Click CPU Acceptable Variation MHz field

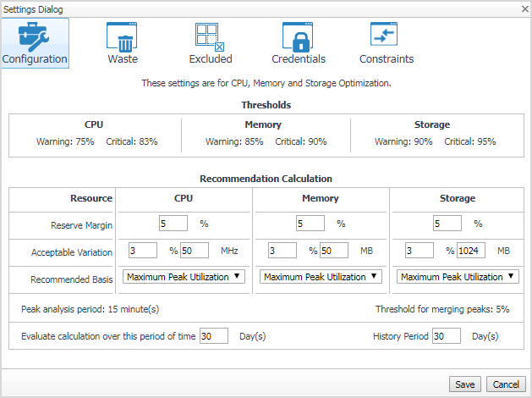click(194, 251)
